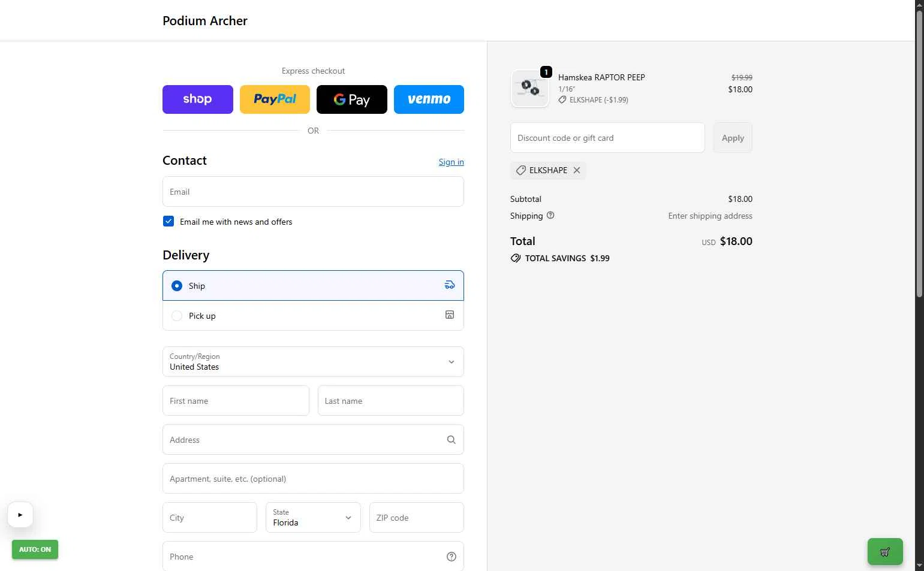Select the Pick up delivery option
924x571 pixels.
pos(313,316)
